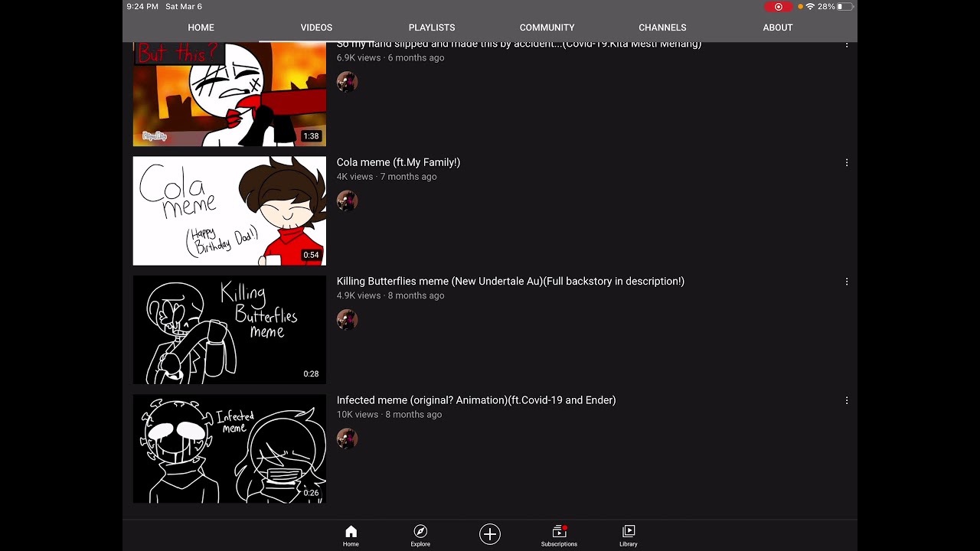Open more options for Infected meme video
980x551 pixels.
tap(847, 400)
